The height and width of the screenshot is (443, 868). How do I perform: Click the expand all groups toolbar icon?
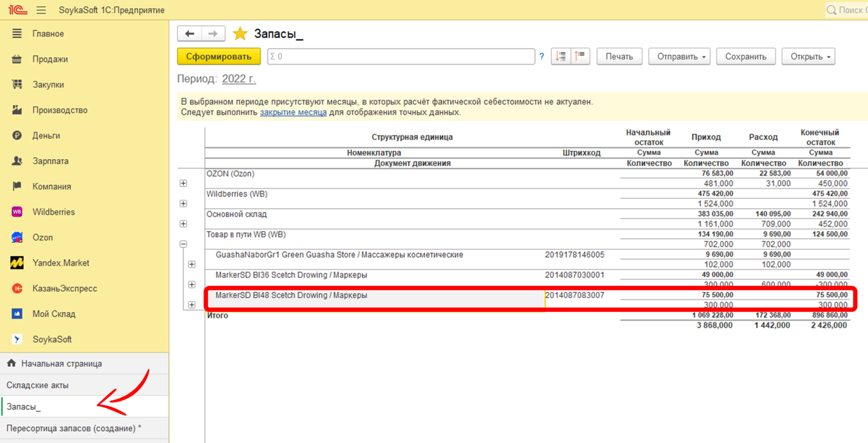pos(561,56)
